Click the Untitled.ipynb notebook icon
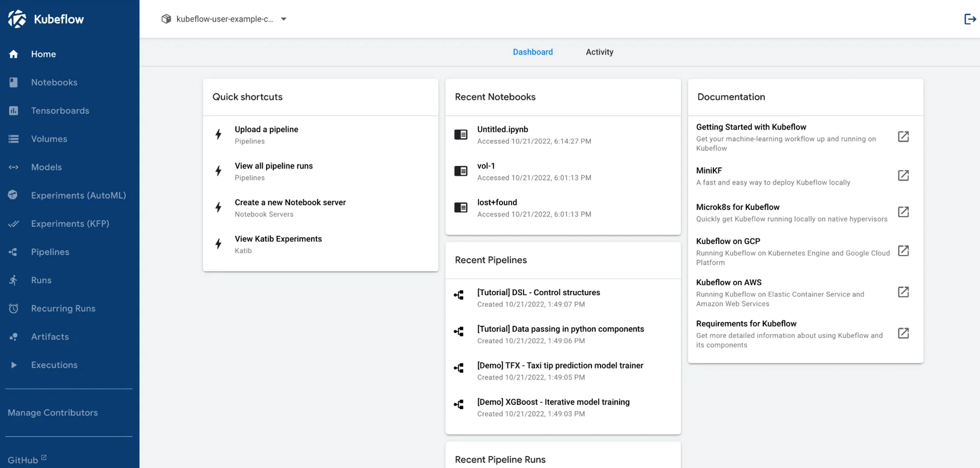This screenshot has width=980, height=468. (461, 134)
